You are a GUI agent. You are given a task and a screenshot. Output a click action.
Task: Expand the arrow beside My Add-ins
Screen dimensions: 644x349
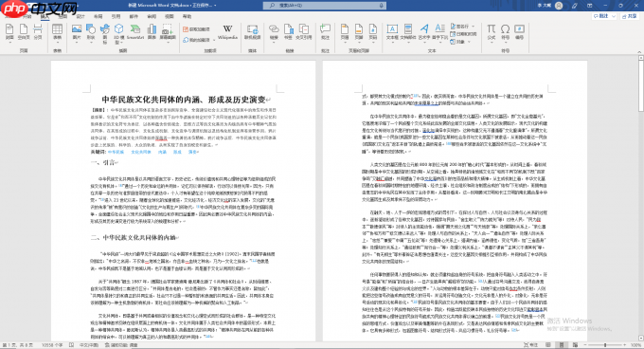coord(214,40)
